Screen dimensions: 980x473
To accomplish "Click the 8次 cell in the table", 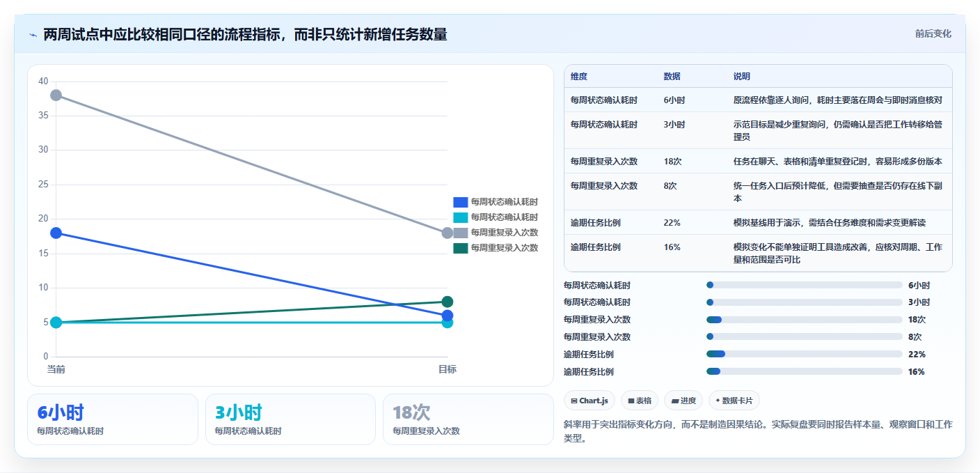I will pos(670,186).
